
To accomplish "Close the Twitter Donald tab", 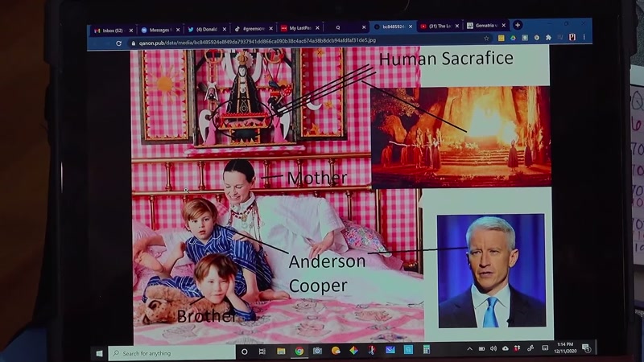I will (225, 29).
